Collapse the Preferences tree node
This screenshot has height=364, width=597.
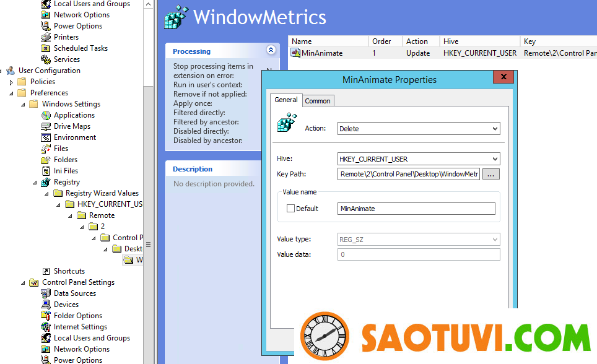(x=11, y=93)
